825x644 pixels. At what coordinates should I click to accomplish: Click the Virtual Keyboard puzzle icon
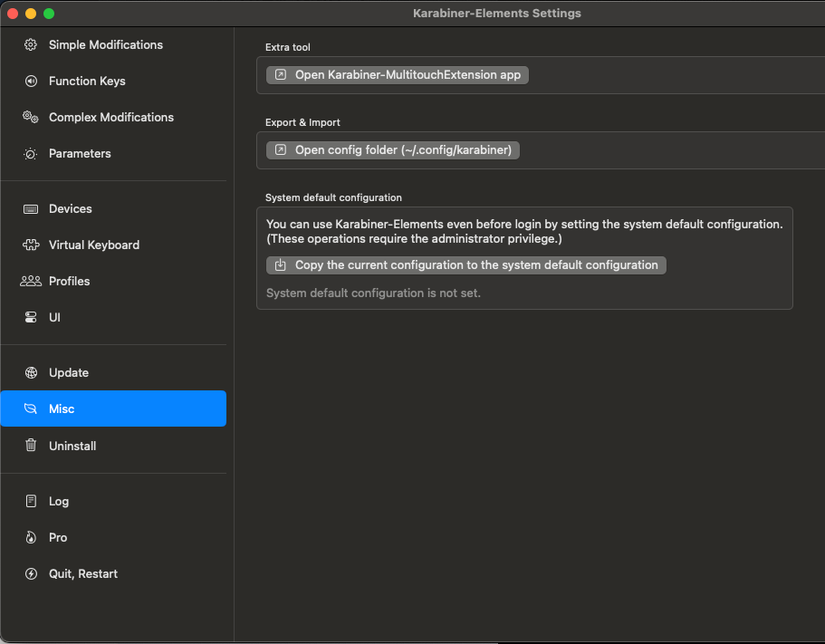(x=31, y=245)
